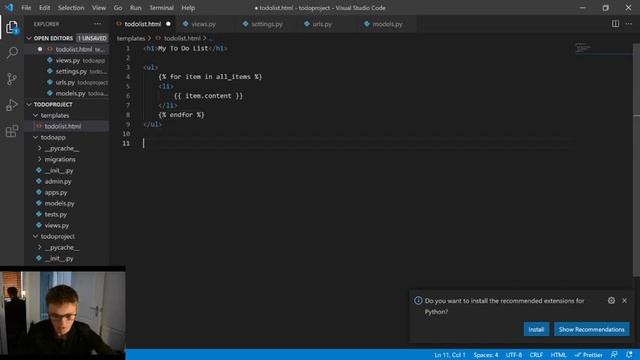Open models.py in todoapp tree
This screenshot has width=640, height=360.
60,203
